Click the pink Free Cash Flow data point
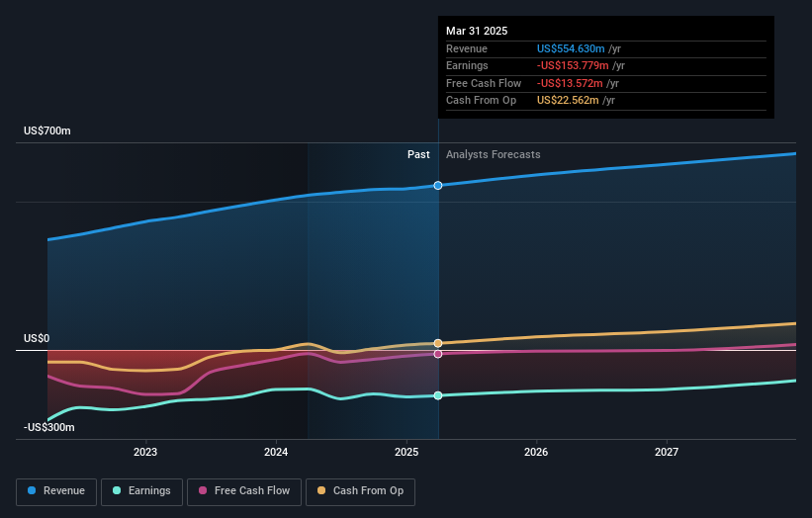This screenshot has width=812, height=518. 438,354
